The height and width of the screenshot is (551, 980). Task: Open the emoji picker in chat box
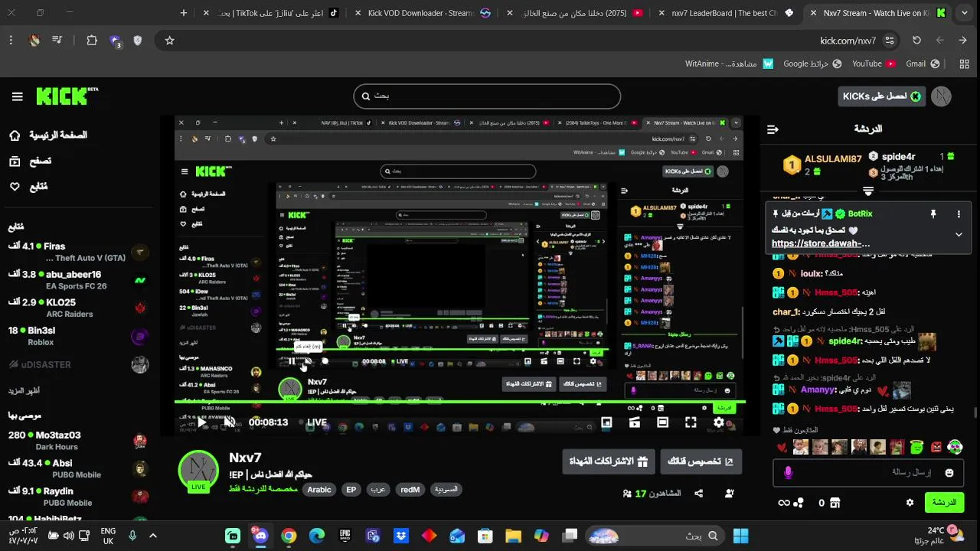click(949, 473)
